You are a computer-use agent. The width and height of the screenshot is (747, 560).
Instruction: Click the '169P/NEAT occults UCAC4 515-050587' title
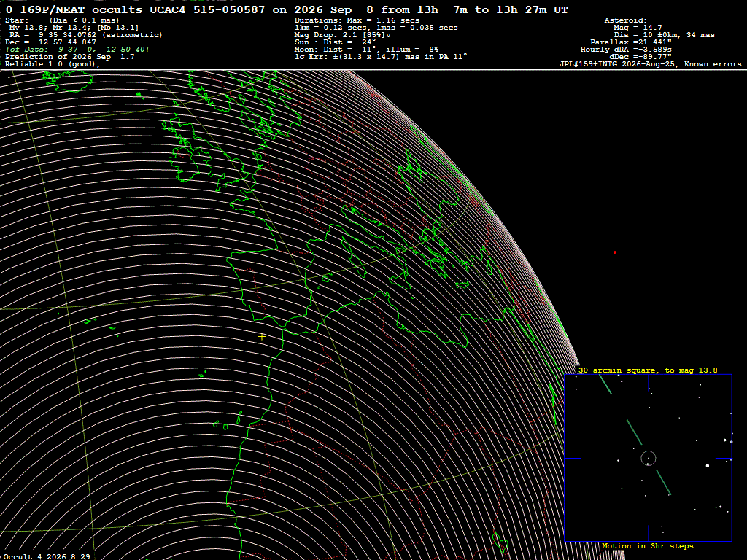coord(142,10)
